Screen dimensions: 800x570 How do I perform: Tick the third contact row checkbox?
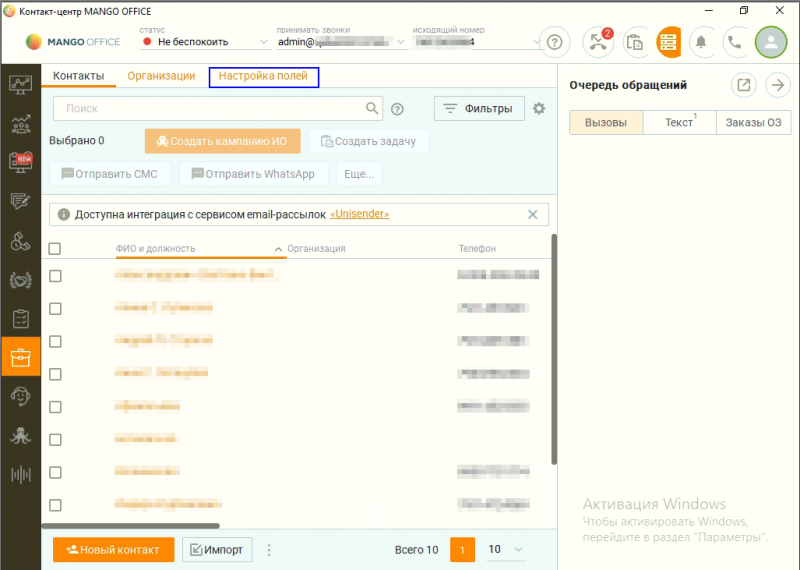pos(55,341)
